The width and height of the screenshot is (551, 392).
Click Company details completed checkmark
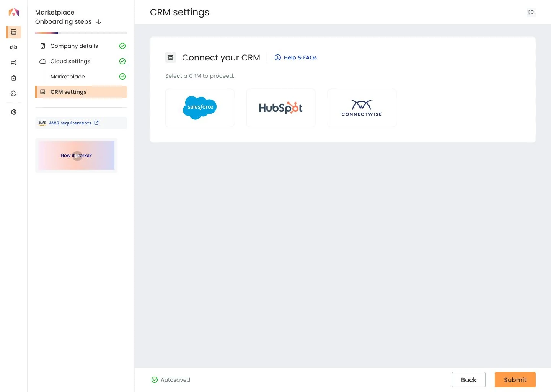pyautogui.click(x=122, y=46)
